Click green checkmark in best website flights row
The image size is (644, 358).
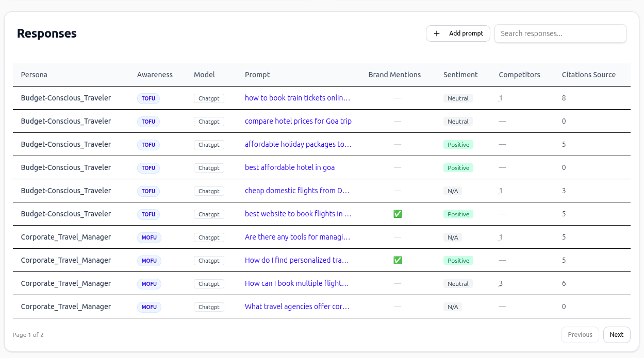398,214
